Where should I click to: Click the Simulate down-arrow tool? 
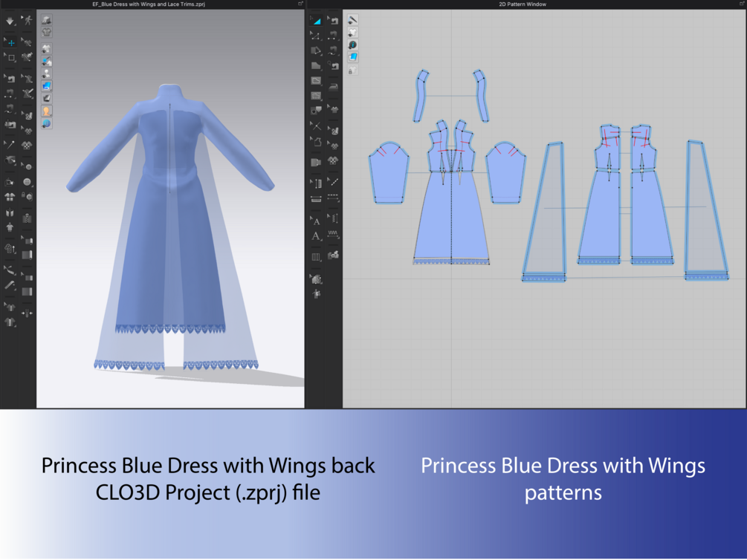point(10,21)
